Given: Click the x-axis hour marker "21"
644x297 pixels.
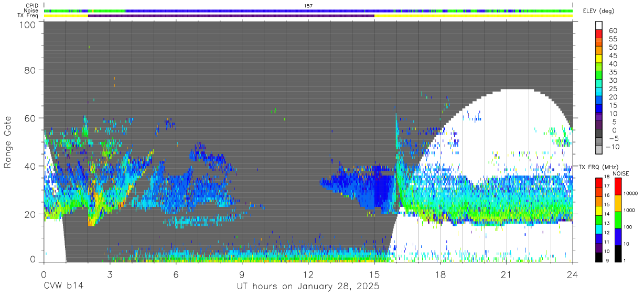Looking at the screenshot, I should [506, 274].
